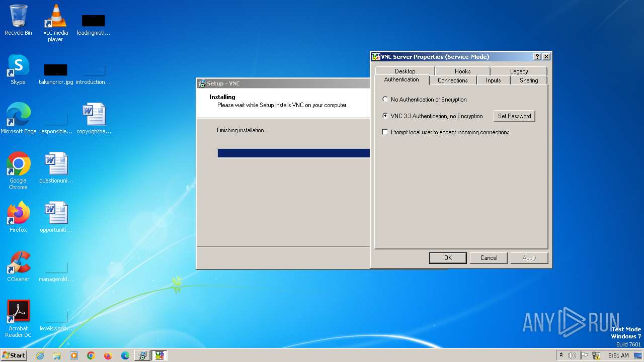Open the Start menu
644x362 pixels.
pyautogui.click(x=14, y=355)
